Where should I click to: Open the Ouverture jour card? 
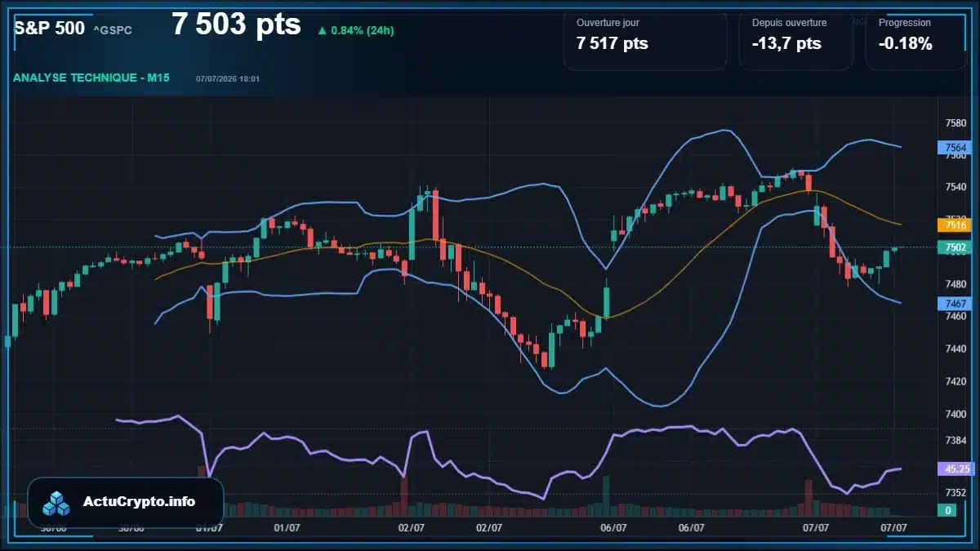(x=645, y=41)
